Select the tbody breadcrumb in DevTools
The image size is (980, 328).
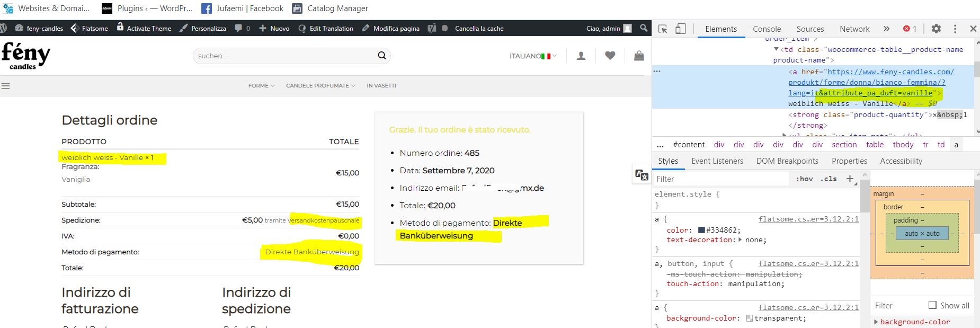[903, 145]
